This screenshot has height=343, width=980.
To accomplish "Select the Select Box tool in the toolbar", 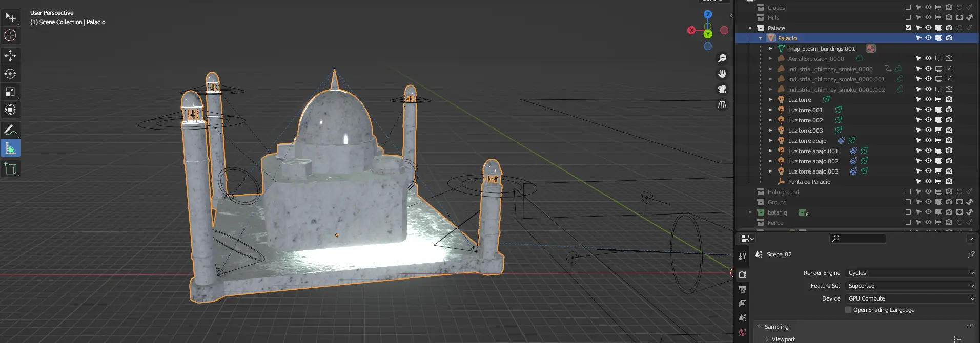I will click(10, 17).
